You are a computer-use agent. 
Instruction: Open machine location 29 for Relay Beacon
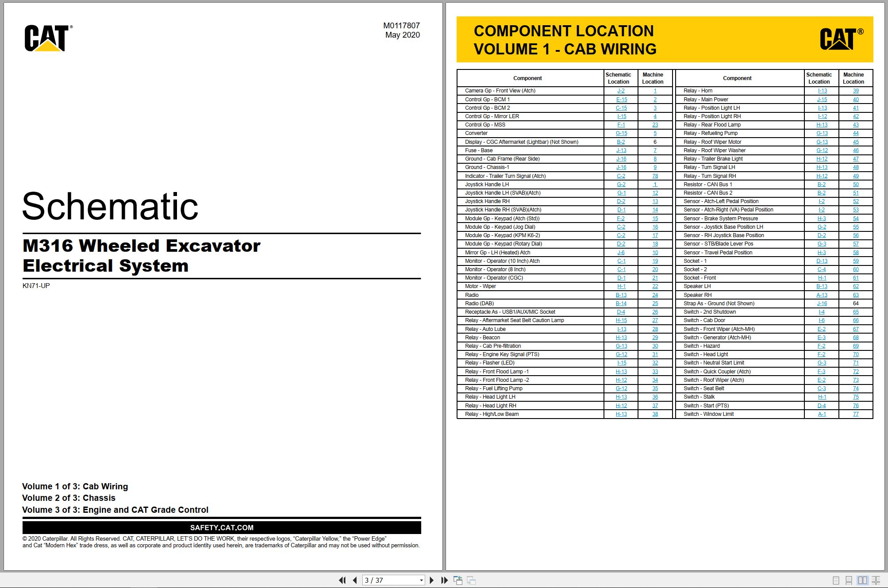click(655, 338)
